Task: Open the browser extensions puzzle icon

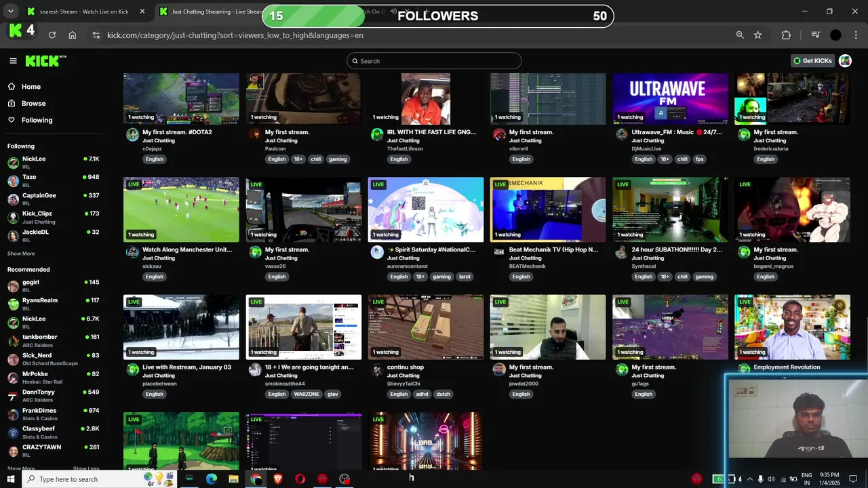Action: pyautogui.click(x=786, y=35)
